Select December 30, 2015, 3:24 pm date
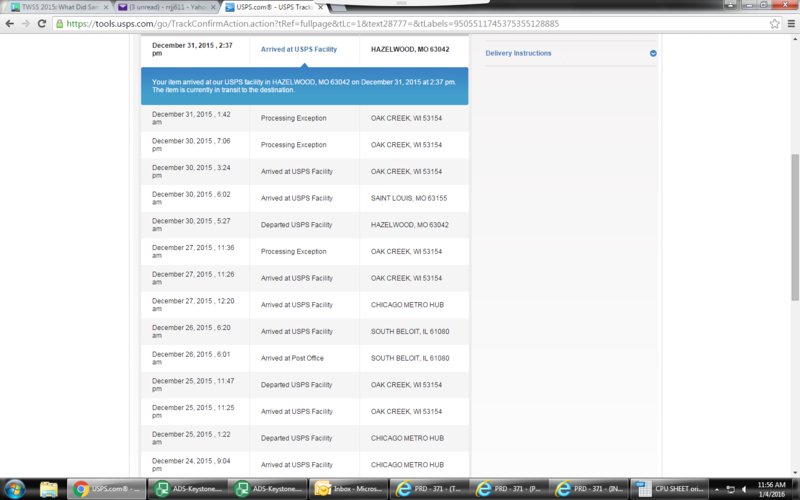 [191, 171]
